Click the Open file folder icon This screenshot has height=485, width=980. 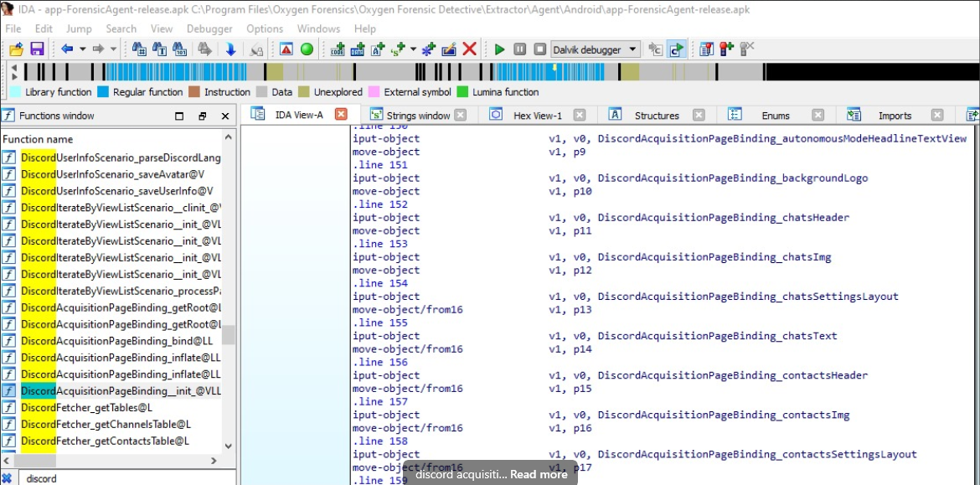coord(16,49)
